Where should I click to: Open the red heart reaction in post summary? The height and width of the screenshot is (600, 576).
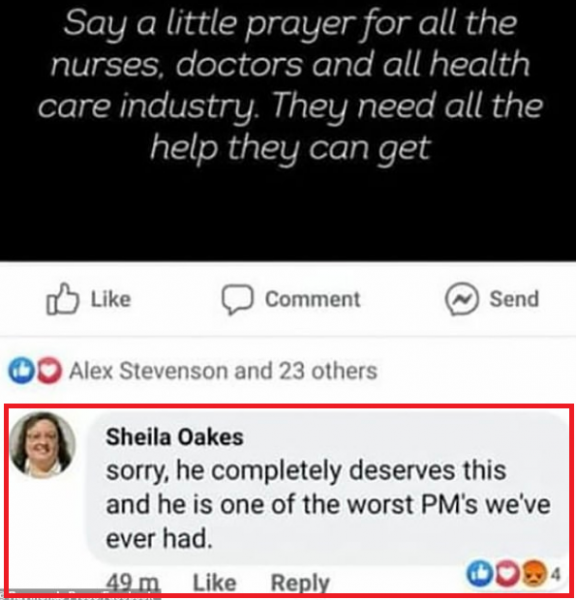point(49,370)
